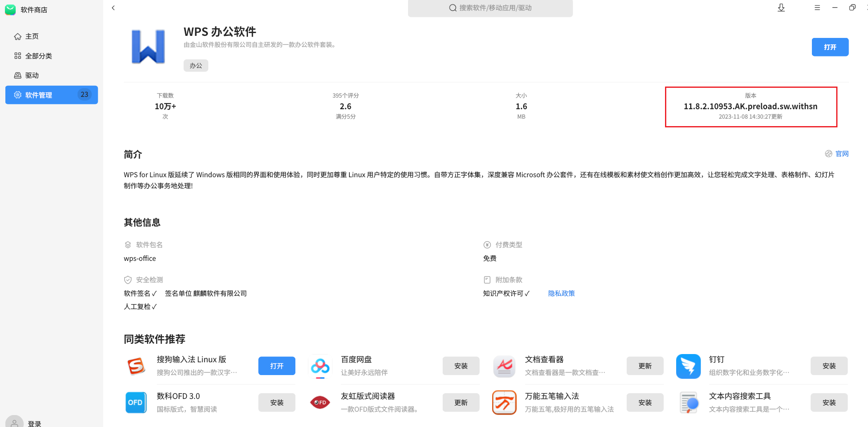Click the 友虹版式阅读器 title
The width and height of the screenshot is (868, 427).
coord(368,396)
